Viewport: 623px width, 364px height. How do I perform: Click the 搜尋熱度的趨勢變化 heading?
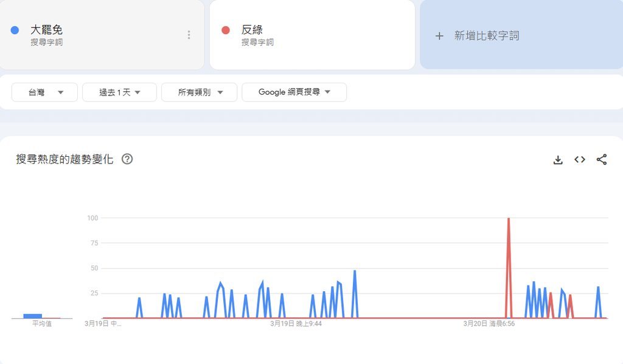click(64, 159)
